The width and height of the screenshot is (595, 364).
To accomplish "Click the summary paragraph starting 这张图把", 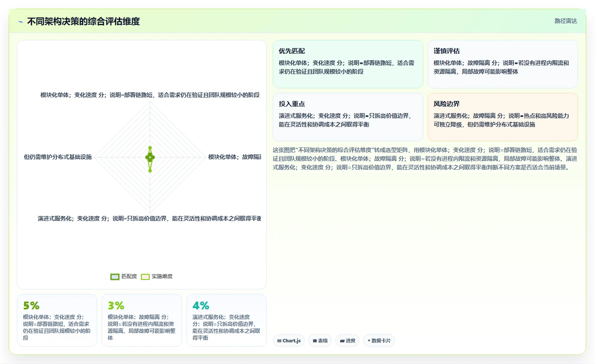I will (x=425, y=159).
